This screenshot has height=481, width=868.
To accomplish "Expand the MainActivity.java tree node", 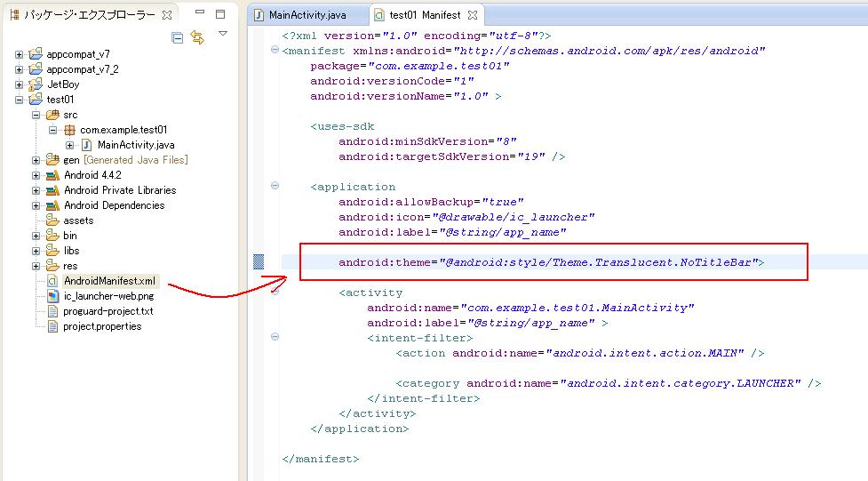I will 70,145.
